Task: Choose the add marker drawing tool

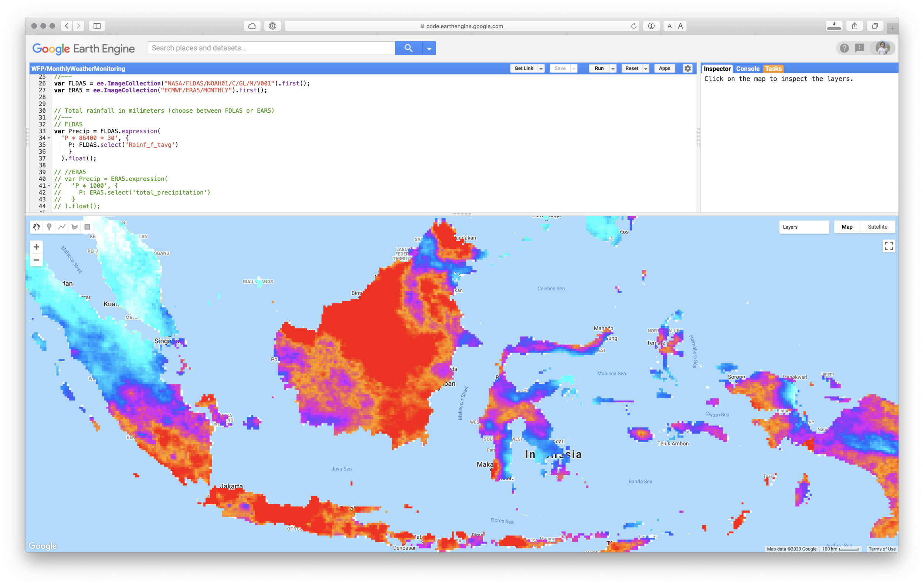Action: 49,227
